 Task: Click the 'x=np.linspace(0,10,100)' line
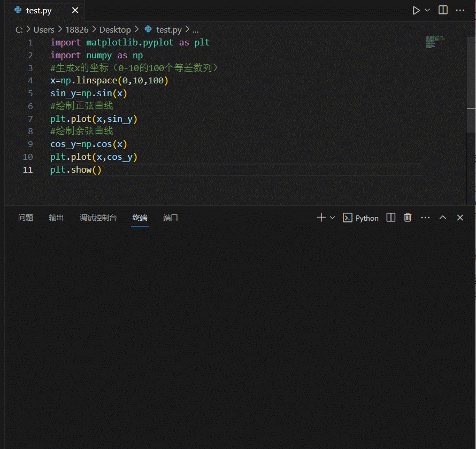point(109,80)
